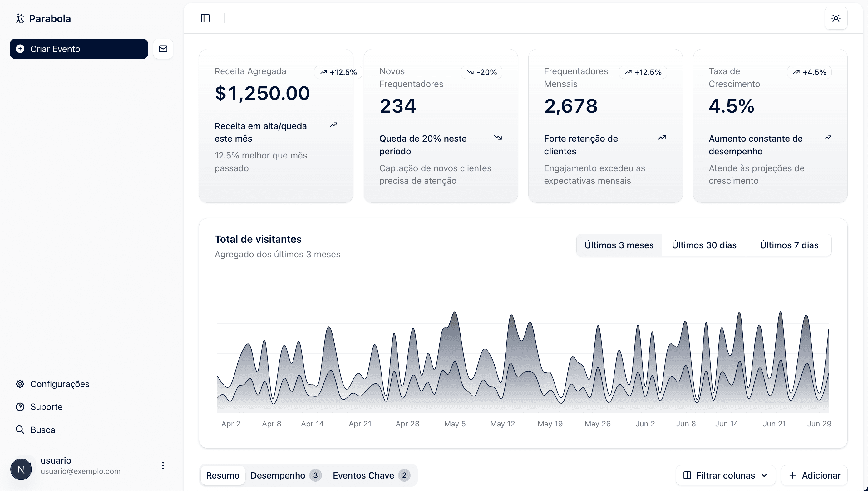Select the Últimos 30 dias range
This screenshot has height=491, width=868.
pos(704,245)
